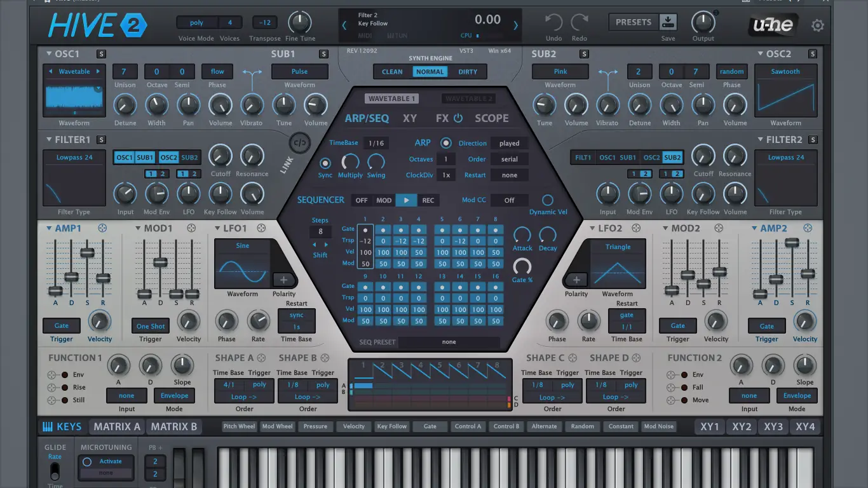Start the sequencer with the play button
This screenshot has width=868, height=488.
pyautogui.click(x=406, y=200)
